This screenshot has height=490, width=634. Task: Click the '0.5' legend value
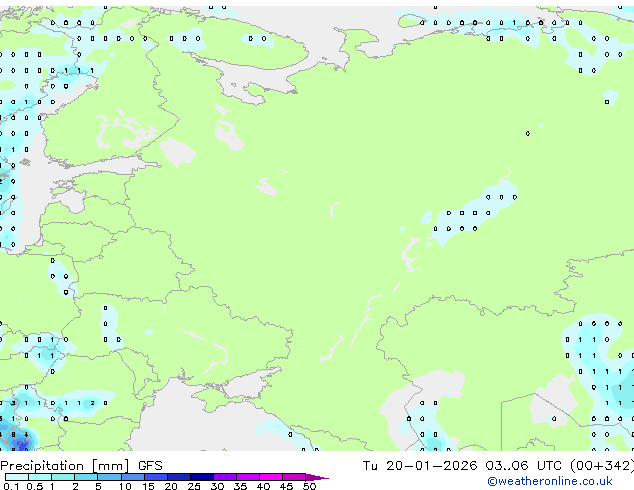click(34, 486)
